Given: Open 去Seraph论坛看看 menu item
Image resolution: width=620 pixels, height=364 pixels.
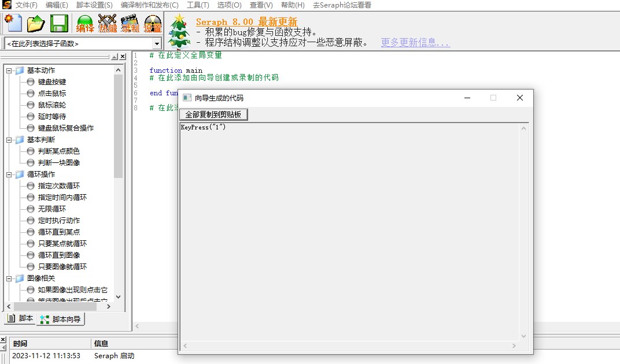Looking at the screenshot, I should [342, 5].
